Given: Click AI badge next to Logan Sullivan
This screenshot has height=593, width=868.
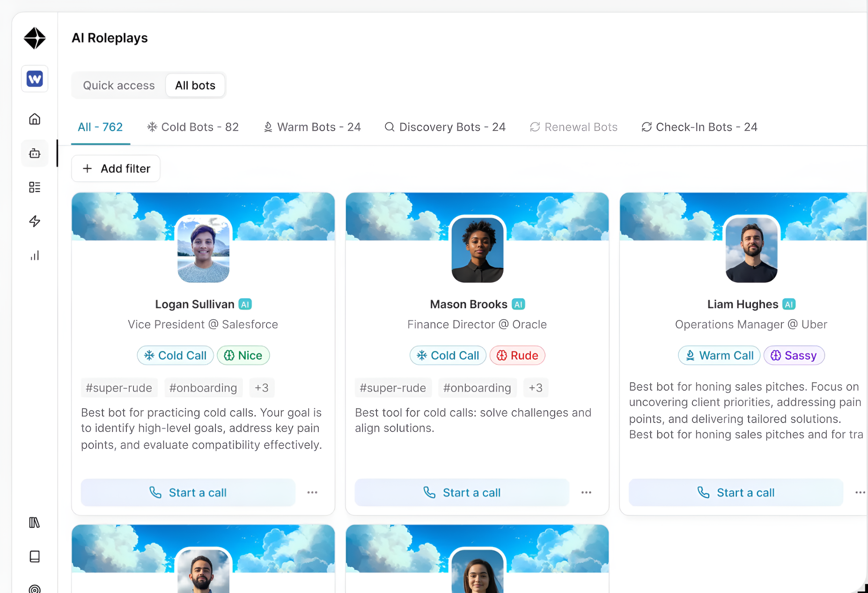Looking at the screenshot, I should pos(245,304).
